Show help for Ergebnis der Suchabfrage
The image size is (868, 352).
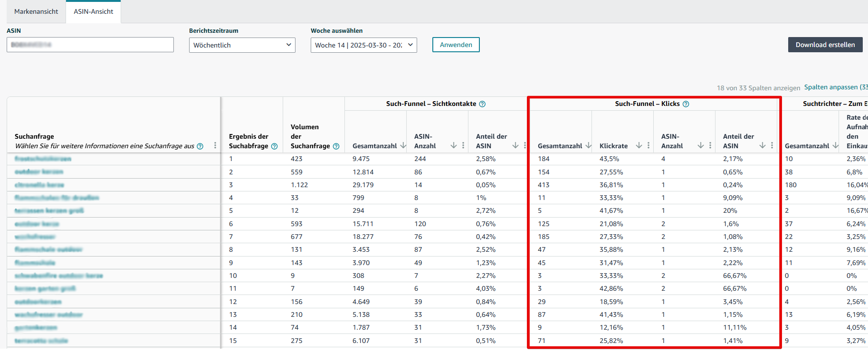(274, 146)
